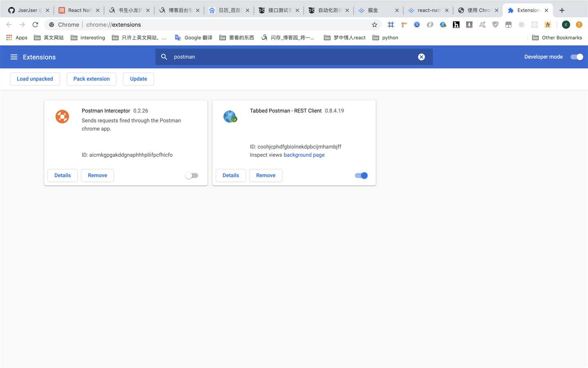Open a new tab with plus

[562, 10]
